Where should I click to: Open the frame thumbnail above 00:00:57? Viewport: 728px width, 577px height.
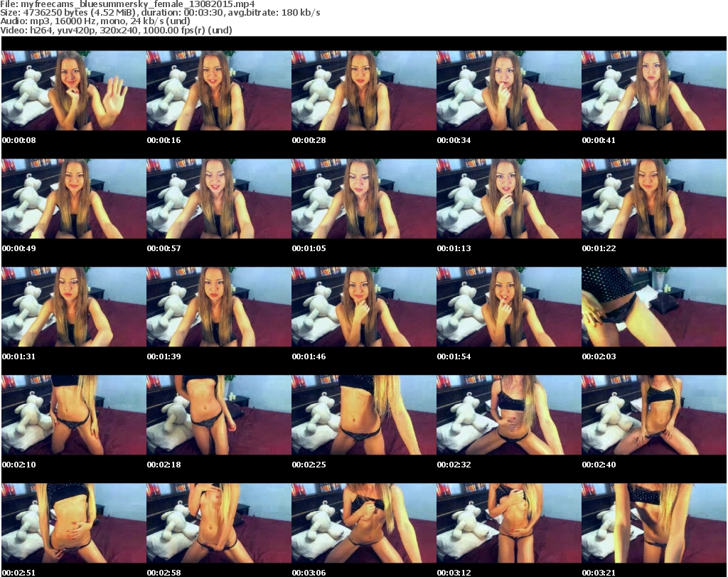[219, 198]
